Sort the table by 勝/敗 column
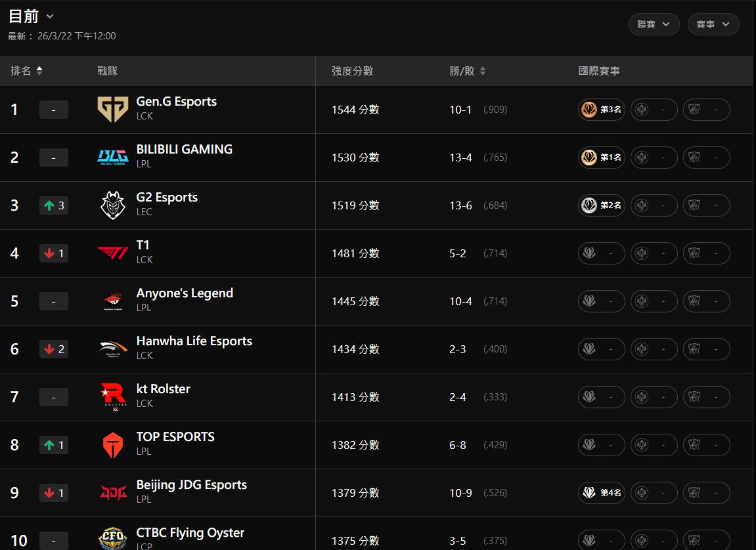The image size is (756, 550). coord(468,71)
